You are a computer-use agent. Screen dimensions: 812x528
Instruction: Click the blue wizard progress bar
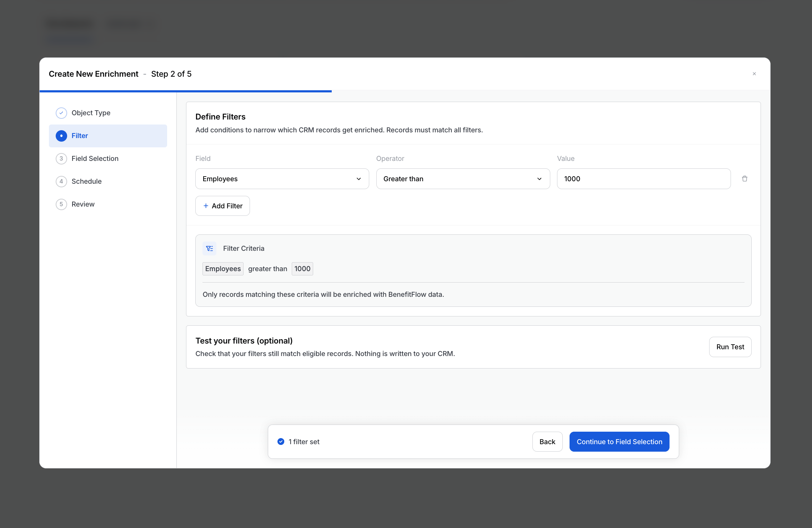click(x=186, y=91)
